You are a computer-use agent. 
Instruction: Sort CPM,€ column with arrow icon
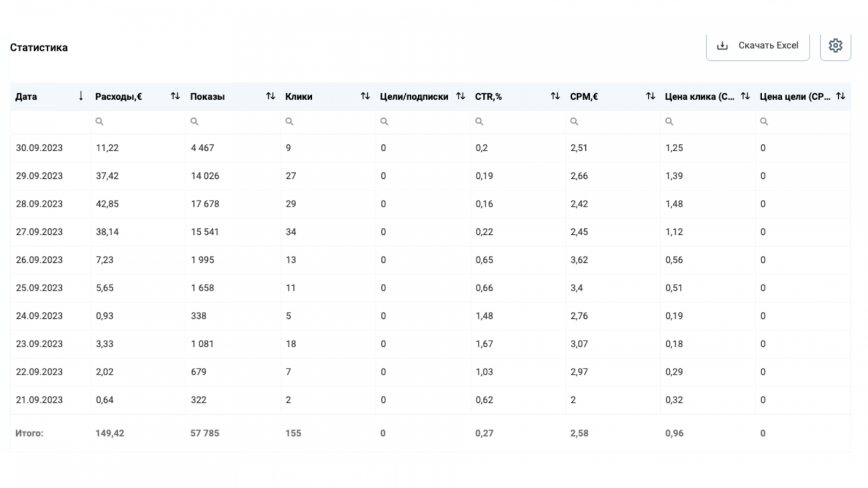[650, 96]
